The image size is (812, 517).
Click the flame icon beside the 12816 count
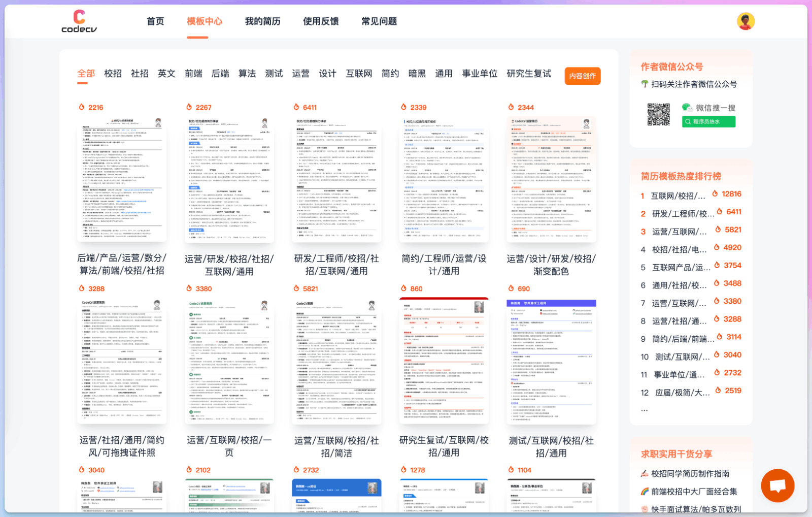point(716,193)
